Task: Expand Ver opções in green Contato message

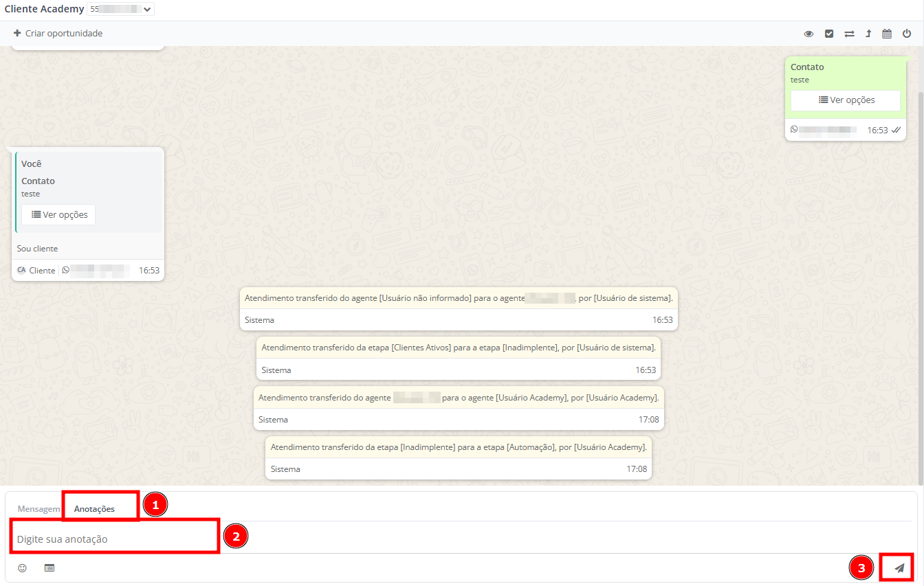Action: 846,100
